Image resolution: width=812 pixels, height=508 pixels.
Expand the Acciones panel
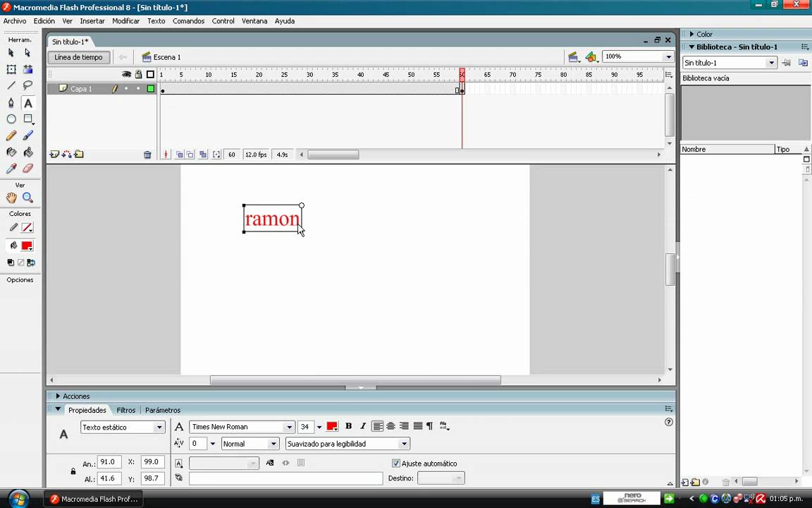pyautogui.click(x=58, y=396)
